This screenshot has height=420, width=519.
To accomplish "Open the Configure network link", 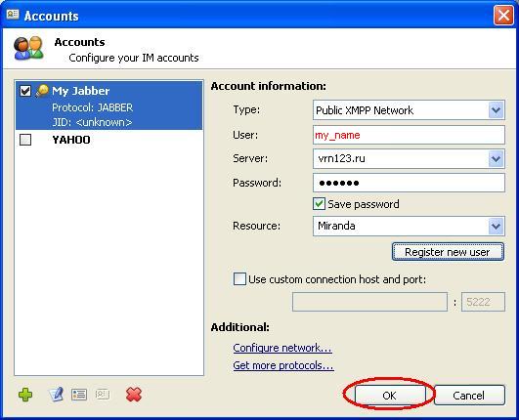I will tap(282, 348).
